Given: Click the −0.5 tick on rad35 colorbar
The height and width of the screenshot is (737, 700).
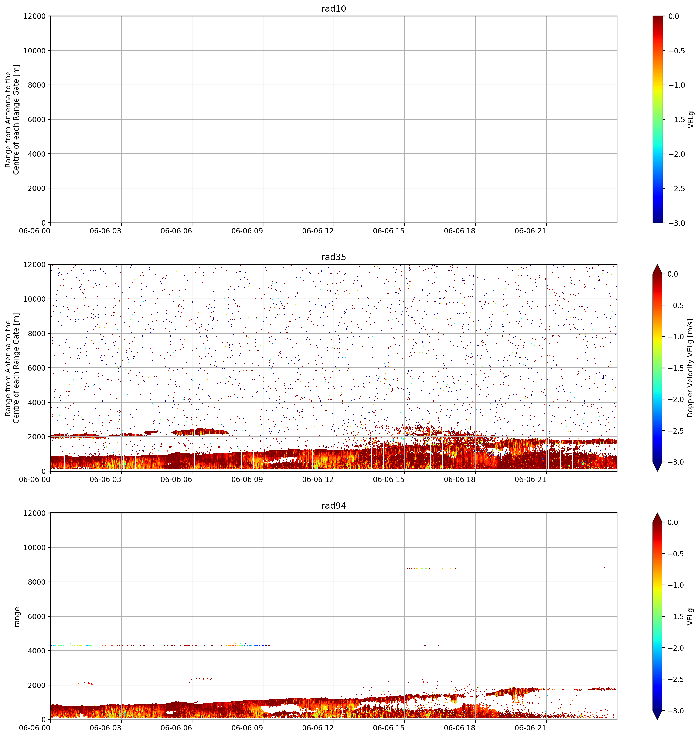Looking at the screenshot, I should point(676,306).
